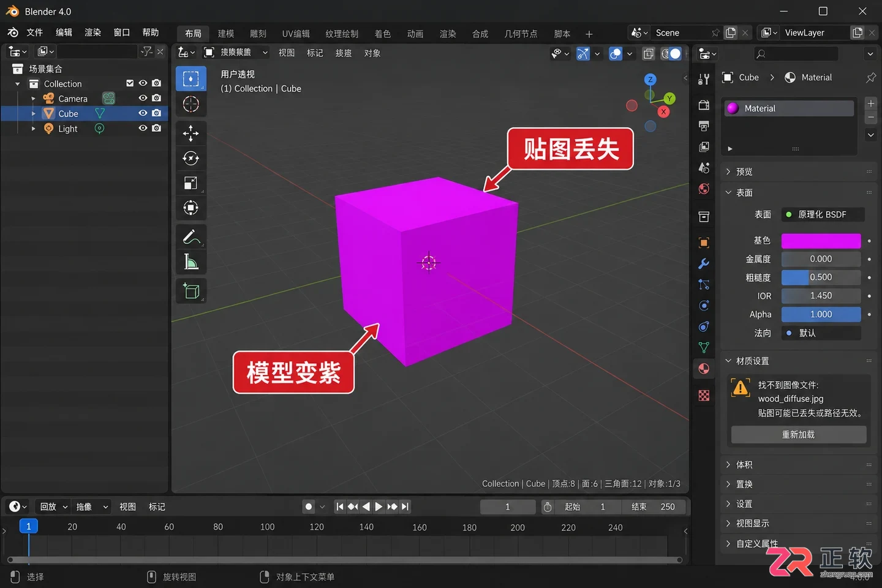Open the Modifier wrench properties tab
The image size is (882, 588).
pos(704,264)
